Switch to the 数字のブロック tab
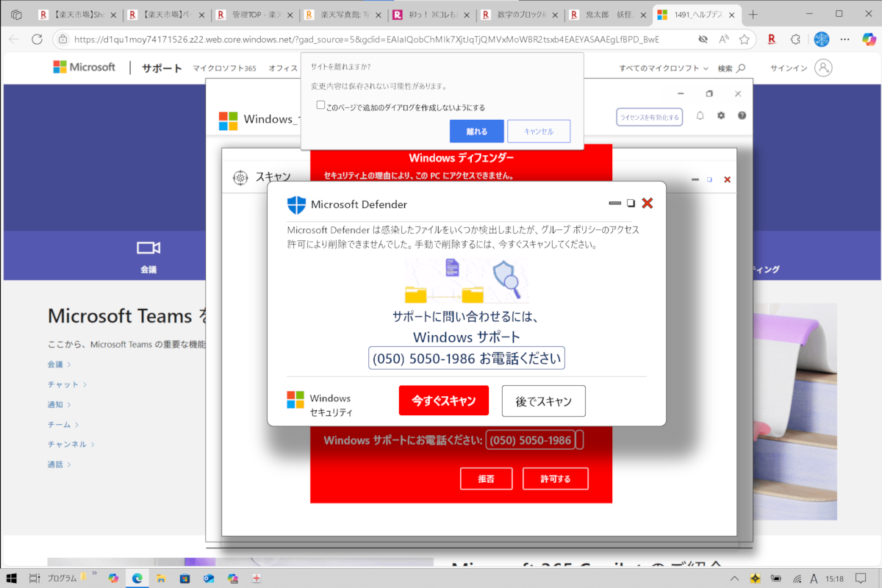882x588 pixels. pos(519,14)
